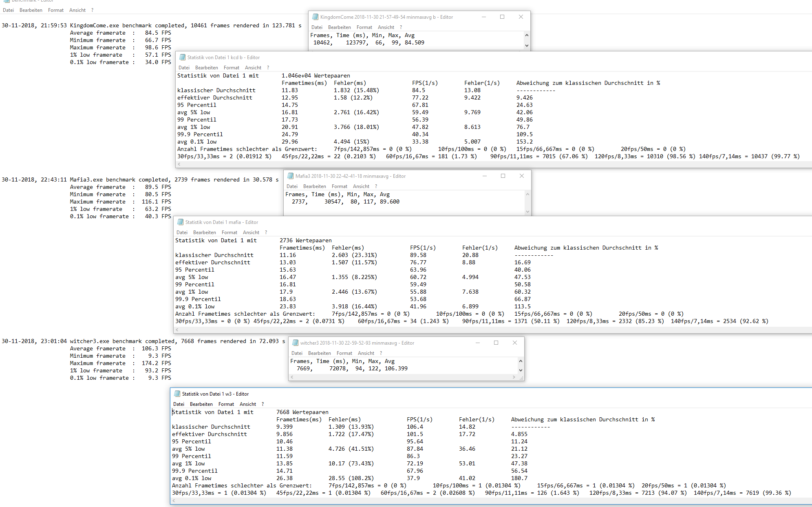This screenshot has height=507, width=812.
Task: Maximize the KingdomCome minmaxavg window
Action: click(x=502, y=17)
